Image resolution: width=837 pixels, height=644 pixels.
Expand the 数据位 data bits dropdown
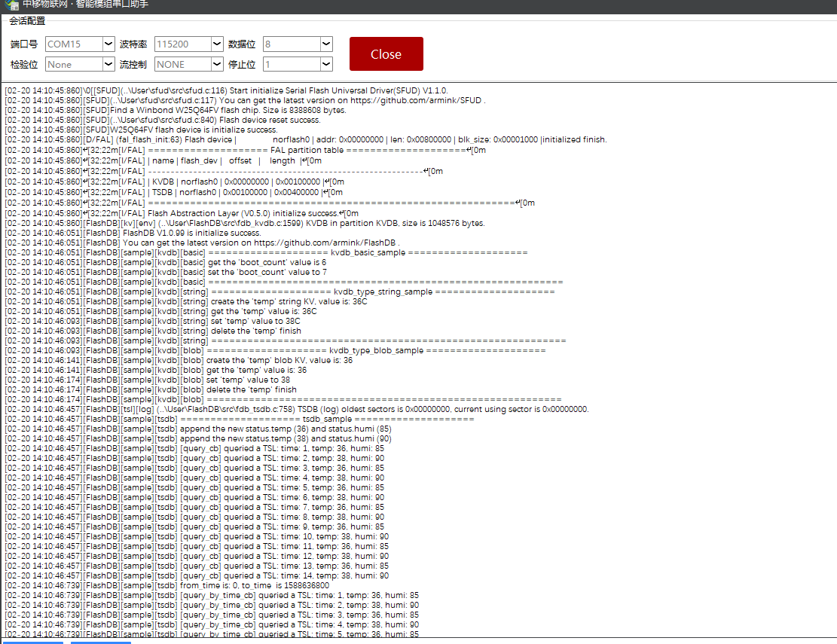click(x=325, y=44)
